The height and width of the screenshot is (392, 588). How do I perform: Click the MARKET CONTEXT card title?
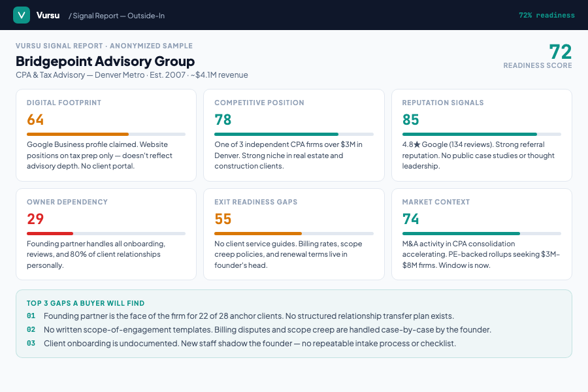click(436, 202)
